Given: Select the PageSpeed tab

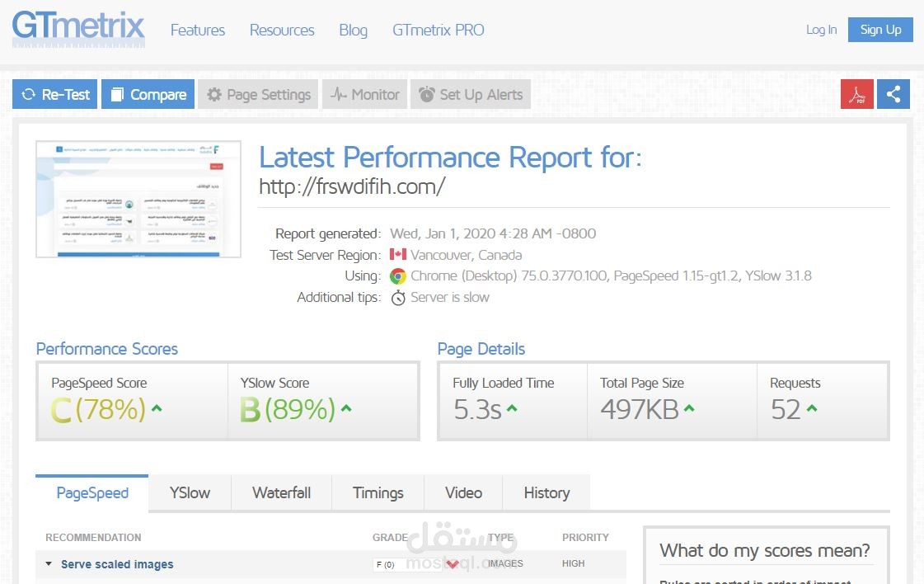Looking at the screenshot, I should 92,492.
